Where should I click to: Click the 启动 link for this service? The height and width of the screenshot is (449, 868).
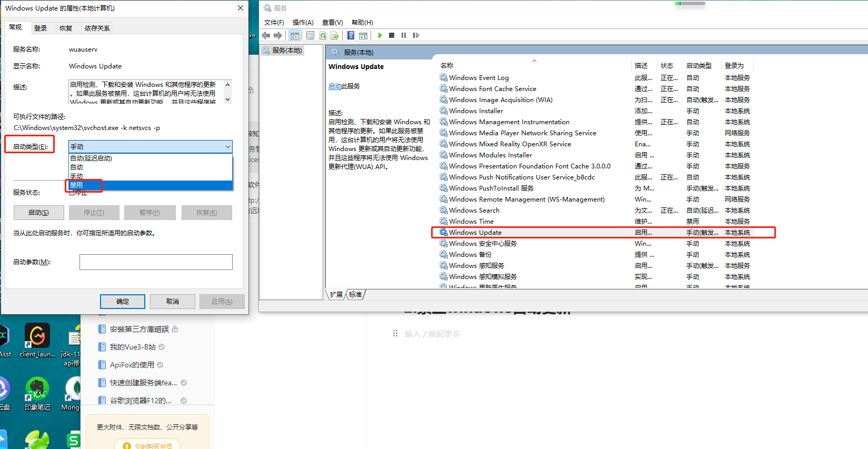coord(335,86)
